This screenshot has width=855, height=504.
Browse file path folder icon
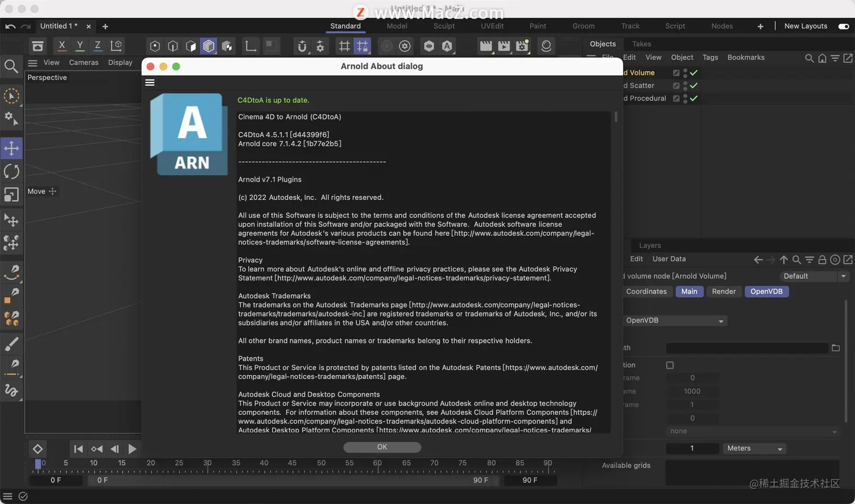(x=836, y=348)
